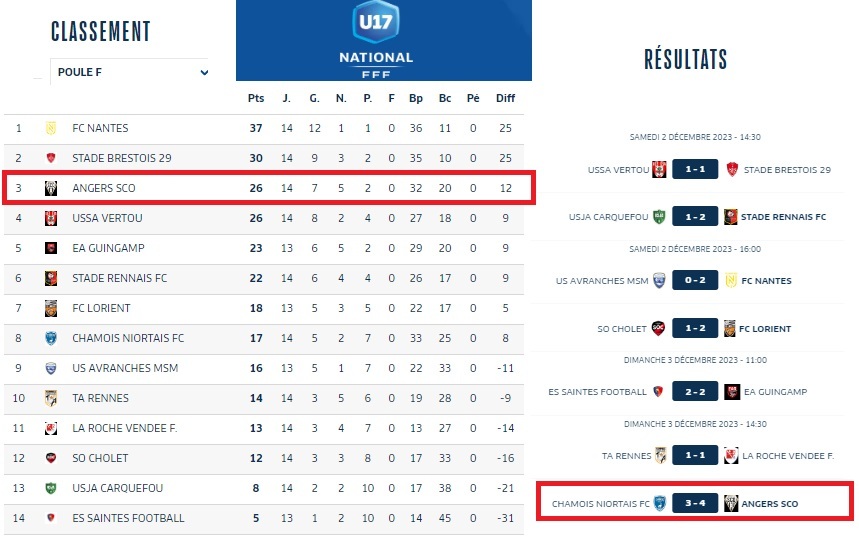
Task: Open the ES Saintes Football standings row
Action: point(128,518)
